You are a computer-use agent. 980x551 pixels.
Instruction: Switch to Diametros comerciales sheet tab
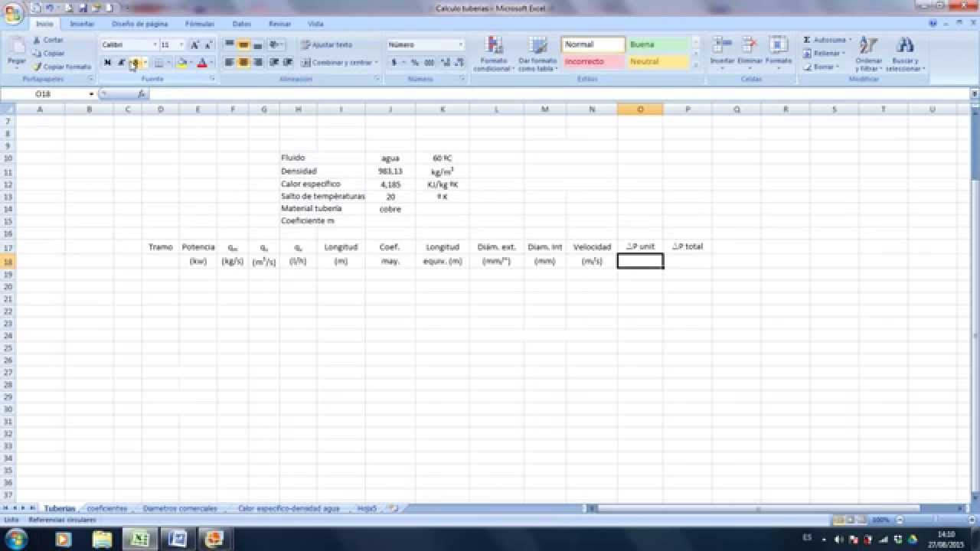pos(180,508)
